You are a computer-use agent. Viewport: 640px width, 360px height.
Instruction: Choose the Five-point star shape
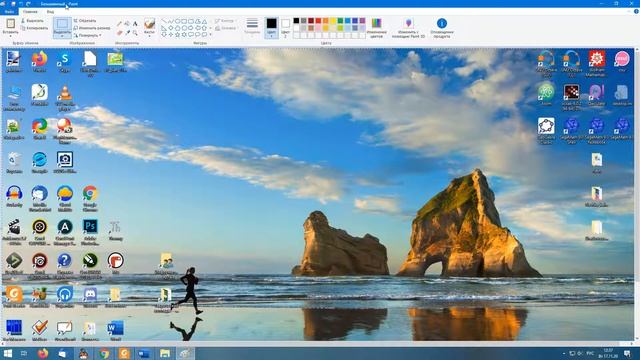tap(178, 35)
